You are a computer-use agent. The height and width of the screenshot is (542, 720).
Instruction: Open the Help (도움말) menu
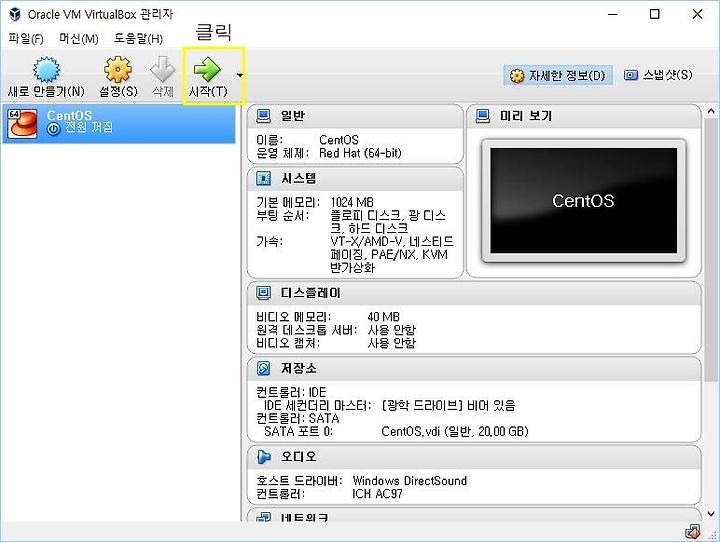(138, 39)
